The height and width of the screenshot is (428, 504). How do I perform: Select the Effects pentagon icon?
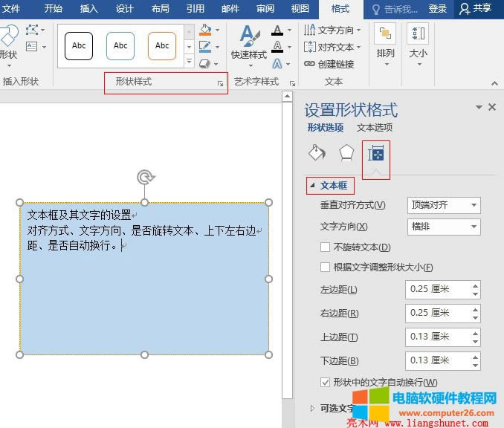(346, 153)
